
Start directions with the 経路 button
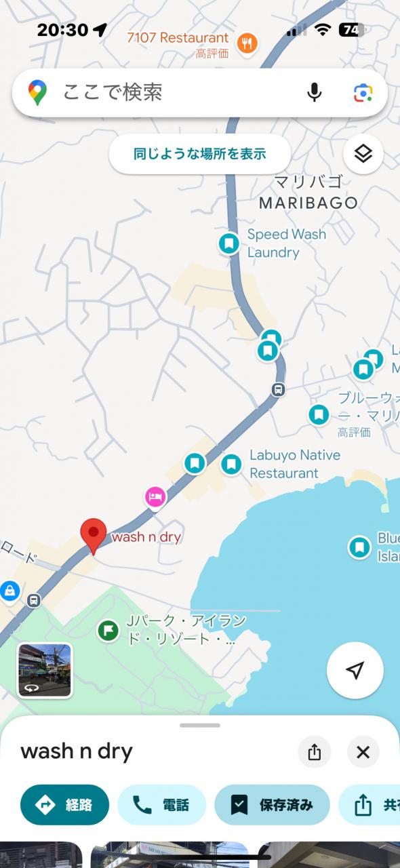click(65, 805)
